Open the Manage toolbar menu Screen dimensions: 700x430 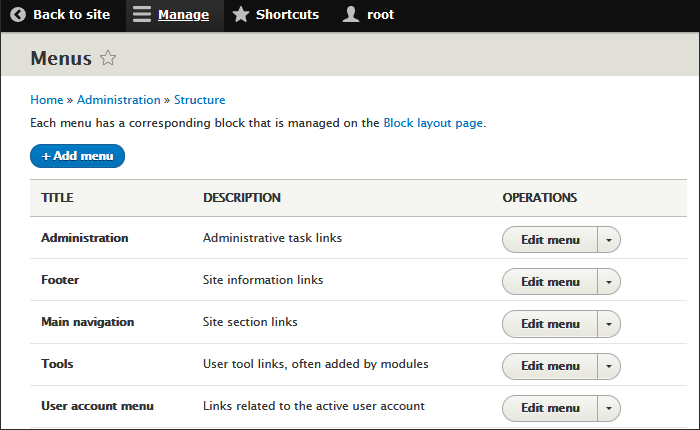point(183,15)
